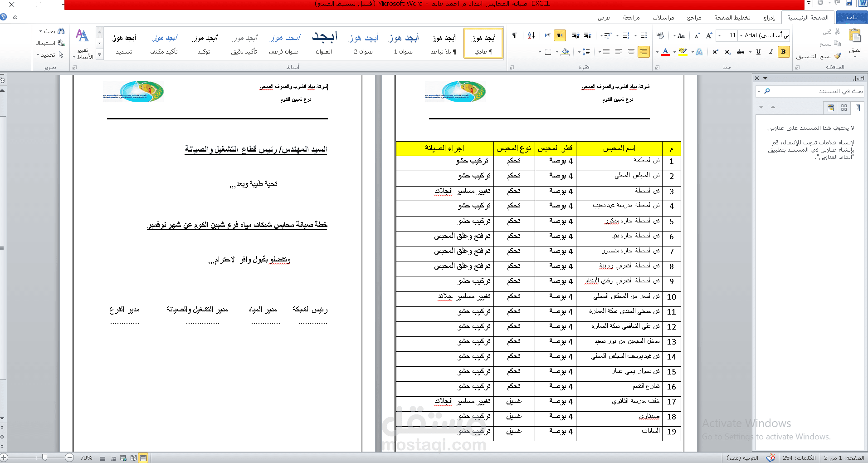Apply the Subtitle (عنوان فرعي) style
This screenshot has width=868, height=463.
(284, 43)
